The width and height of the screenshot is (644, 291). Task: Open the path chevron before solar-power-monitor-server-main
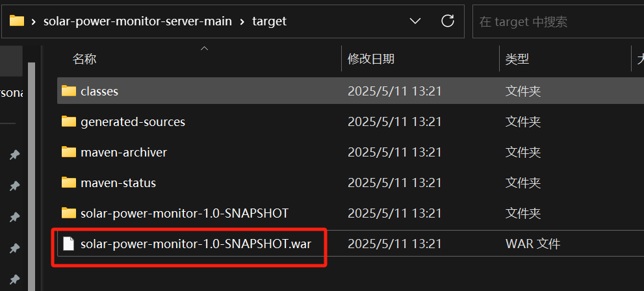tap(34, 21)
